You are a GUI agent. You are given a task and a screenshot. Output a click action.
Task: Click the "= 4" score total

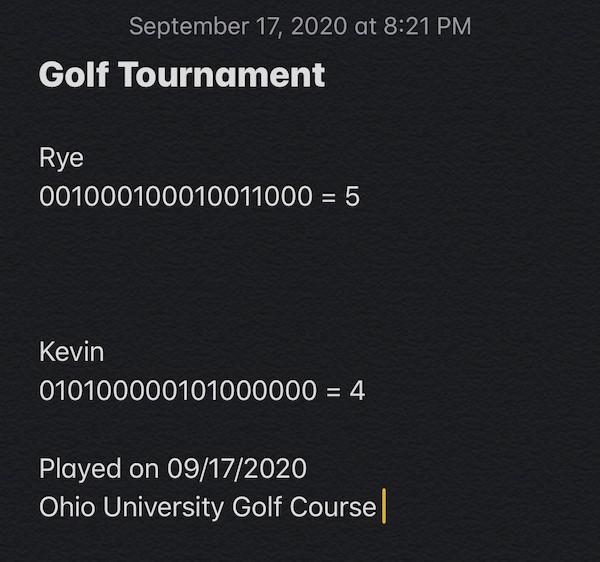pyautogui.click(x=346, y=391)
